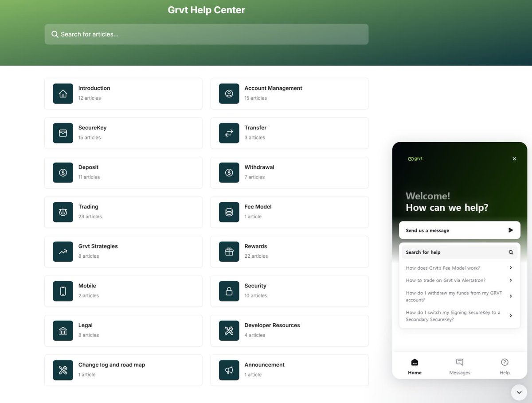
Task: Click the magnifier in Search for help
Action: point(511,252)
